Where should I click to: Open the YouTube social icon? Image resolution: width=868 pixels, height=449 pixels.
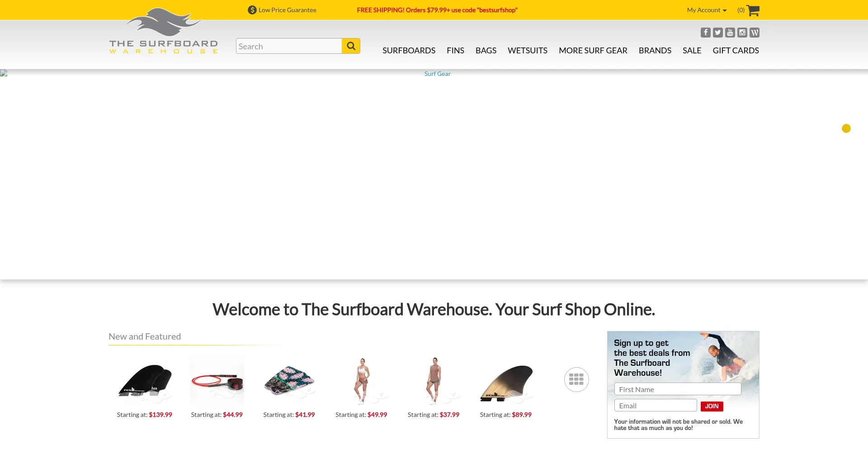[730, 33]
